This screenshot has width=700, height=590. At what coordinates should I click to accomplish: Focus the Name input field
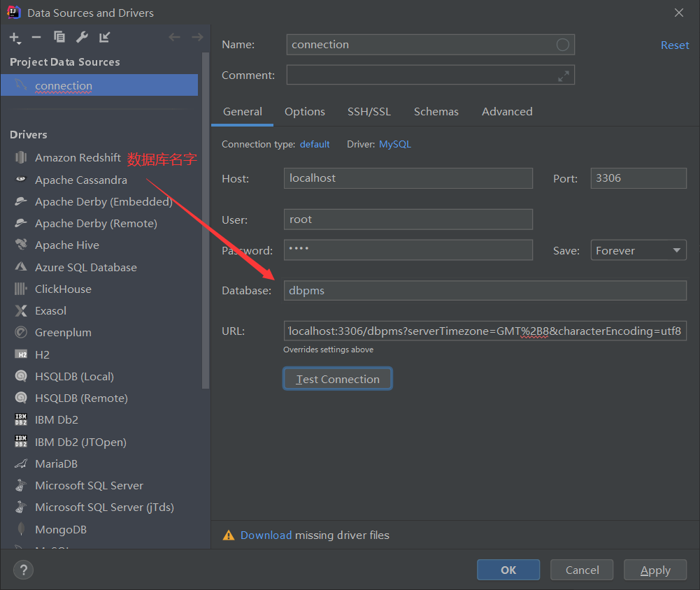tap(430, 45)
